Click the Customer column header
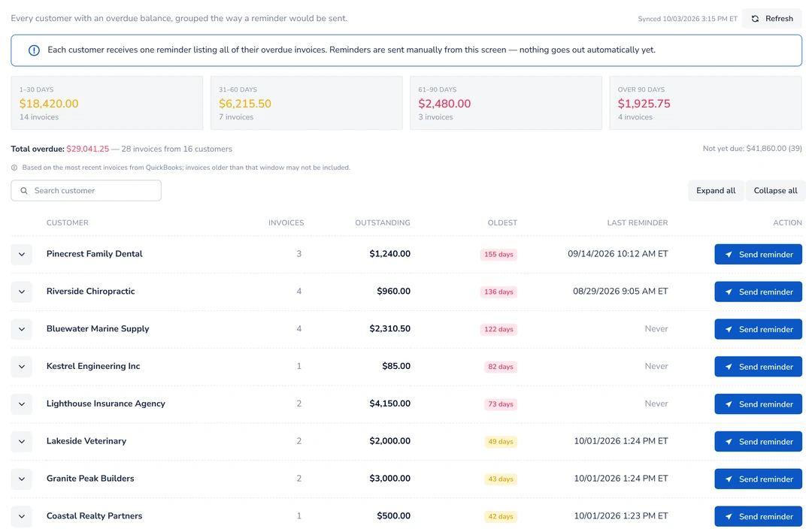The width and height of the screenshot is (812, 532). 68,223
